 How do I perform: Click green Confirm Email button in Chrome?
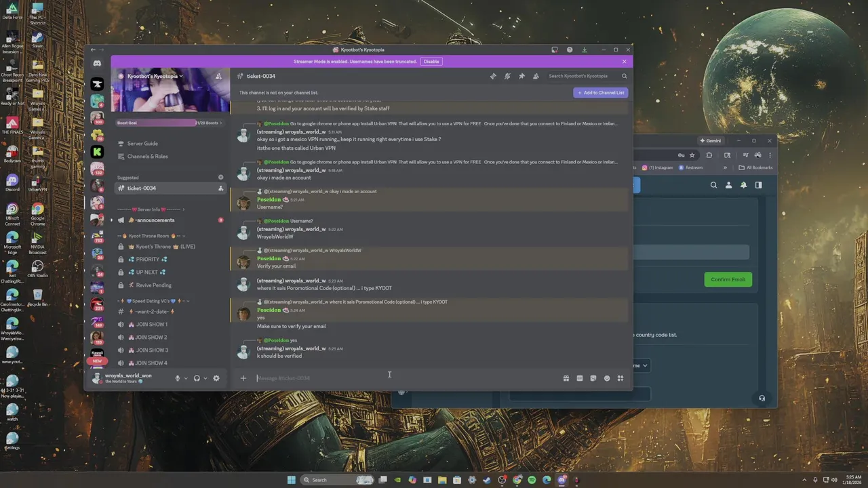(728, 279)
